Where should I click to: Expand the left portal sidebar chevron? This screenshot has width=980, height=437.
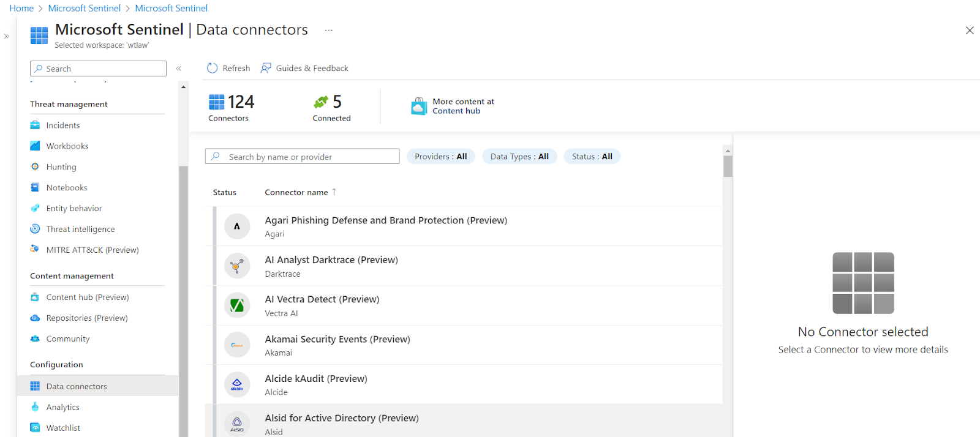pyautogui.click(x=7, y=36)
